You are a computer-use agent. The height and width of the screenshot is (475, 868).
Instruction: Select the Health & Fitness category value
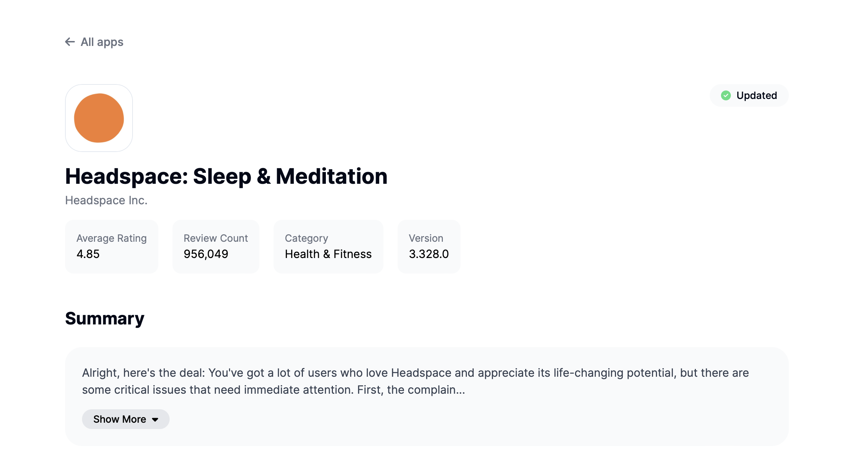click(x=328, y=254)
